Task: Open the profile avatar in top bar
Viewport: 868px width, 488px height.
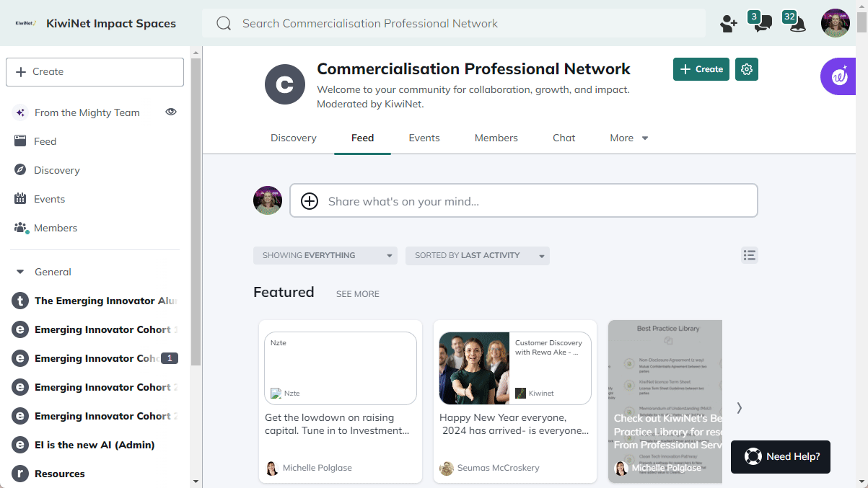Action: pyautogui.click(x=836, y=23)
